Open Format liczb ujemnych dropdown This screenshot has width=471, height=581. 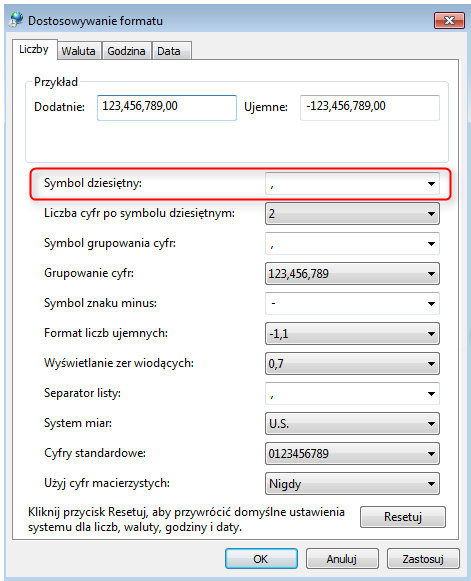[x=352, y=333]
